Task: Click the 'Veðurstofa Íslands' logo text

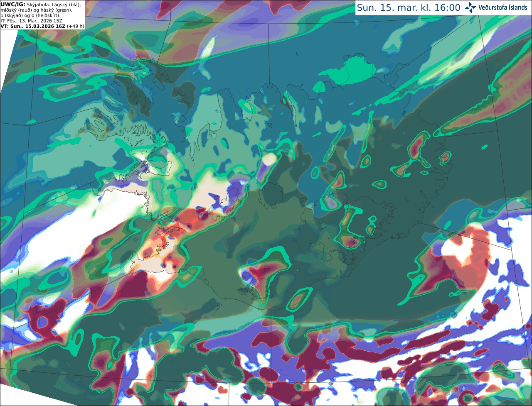Action: pos(503,7)
